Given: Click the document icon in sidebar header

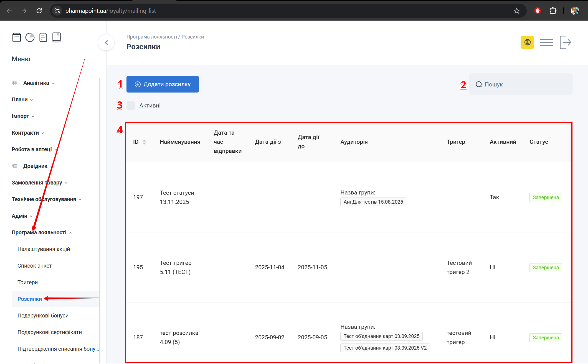Looking at the screenshot, I should pyautogui.click(x=43, y=37).
